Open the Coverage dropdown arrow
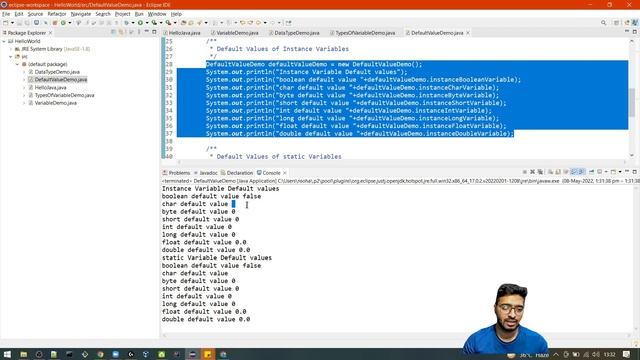 pos(161,23)
